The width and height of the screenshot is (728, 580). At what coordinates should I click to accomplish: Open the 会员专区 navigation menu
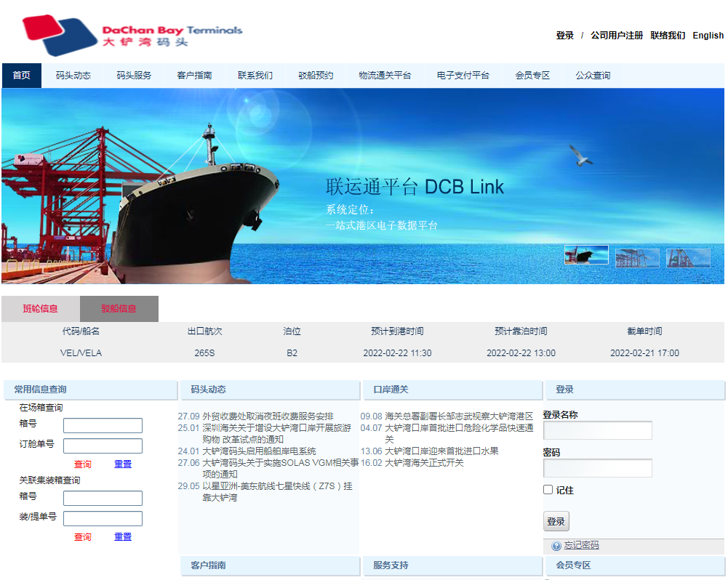coord(532,75)
